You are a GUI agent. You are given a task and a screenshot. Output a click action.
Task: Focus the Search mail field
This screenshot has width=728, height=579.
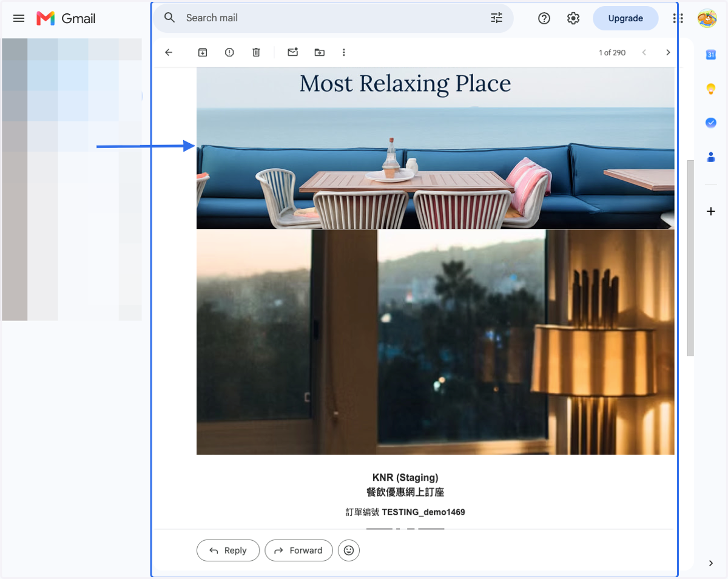333,18
